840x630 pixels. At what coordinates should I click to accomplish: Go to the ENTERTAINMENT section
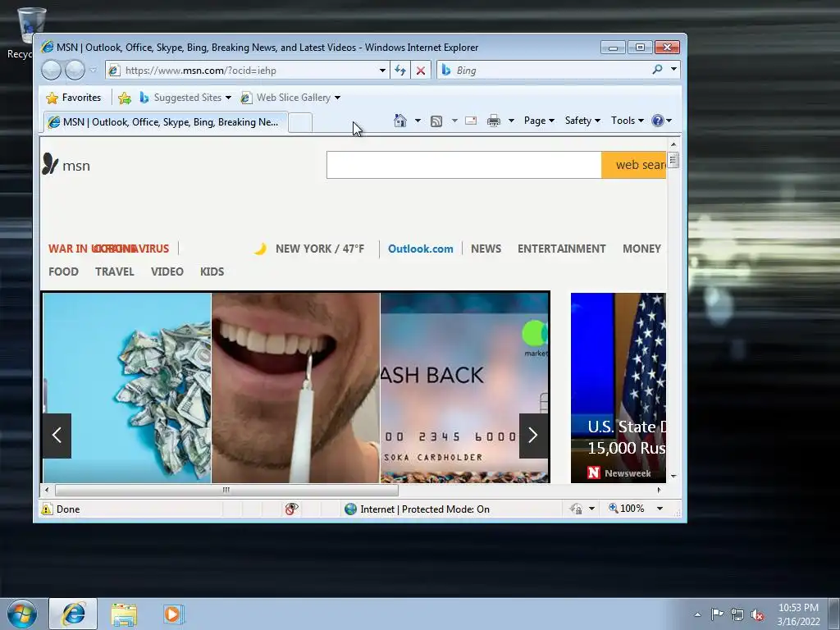[561, 249]
